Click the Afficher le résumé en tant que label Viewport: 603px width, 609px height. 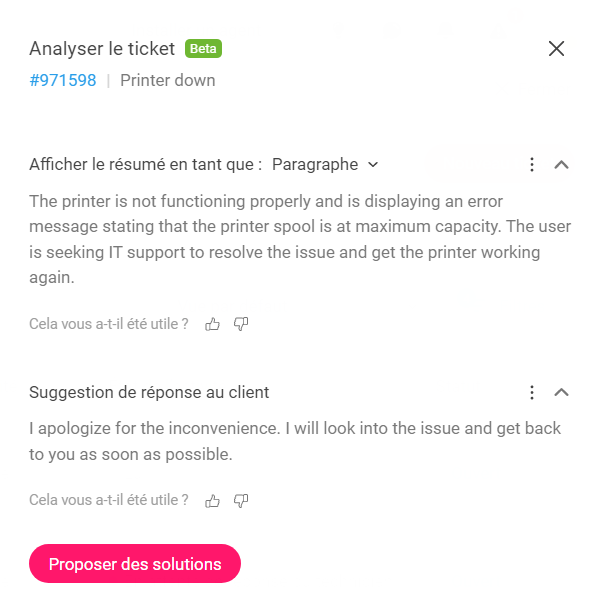[x=146, y=165]
